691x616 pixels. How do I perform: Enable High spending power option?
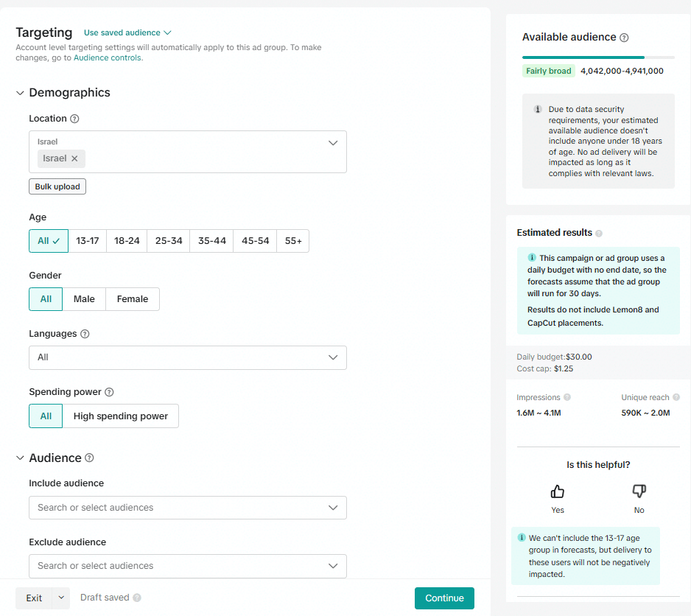[x=121, y=416]
